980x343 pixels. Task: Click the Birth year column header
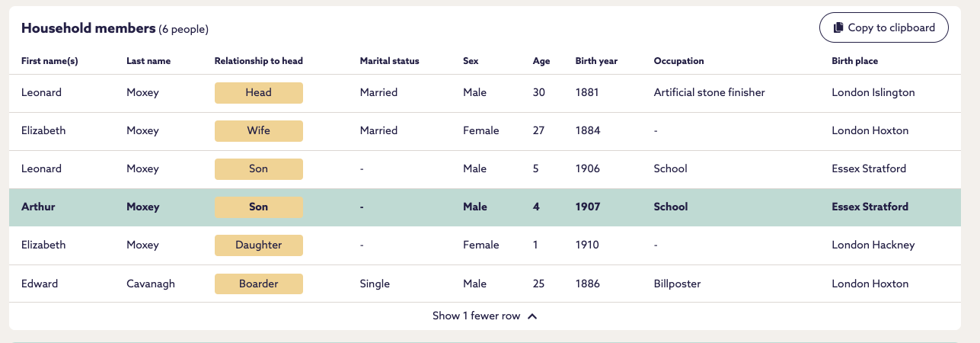(x=596, y=61)
